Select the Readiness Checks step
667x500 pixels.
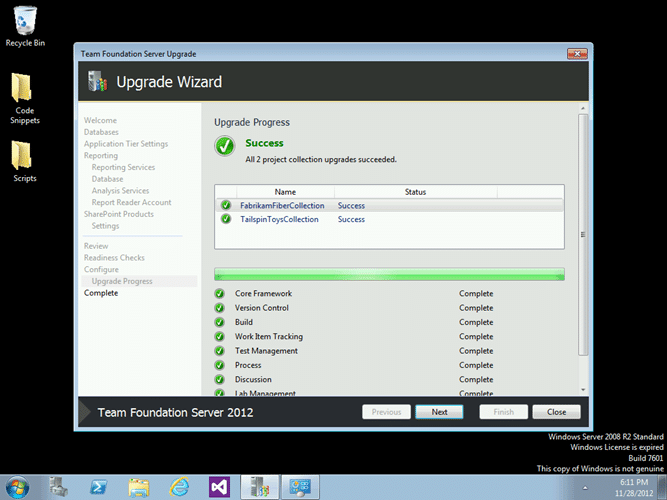114,257
